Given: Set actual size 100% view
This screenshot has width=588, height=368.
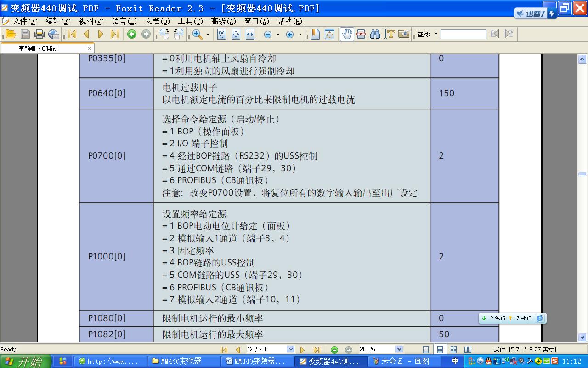Looking at the screenshot, I should [x=221, y=34].
